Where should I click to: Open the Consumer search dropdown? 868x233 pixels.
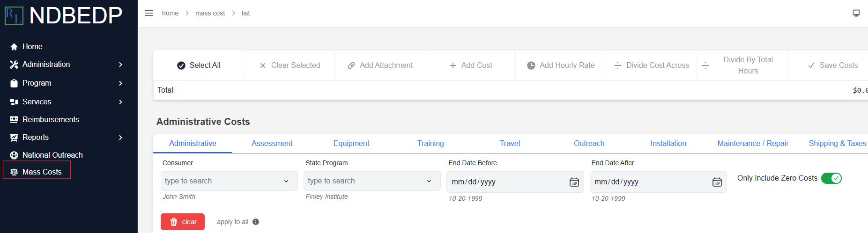229,181
